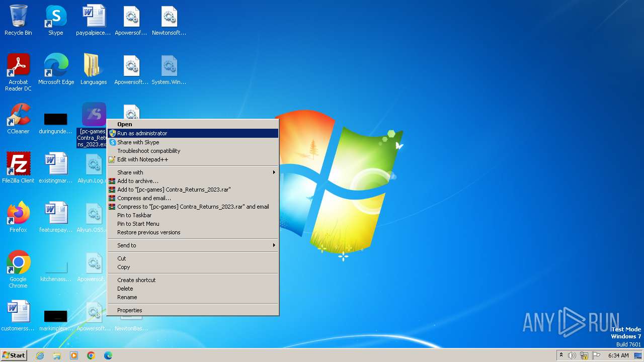Open the taskbar clock showing 6:34 AM
The image size is (644, 362).
point(618,355)
